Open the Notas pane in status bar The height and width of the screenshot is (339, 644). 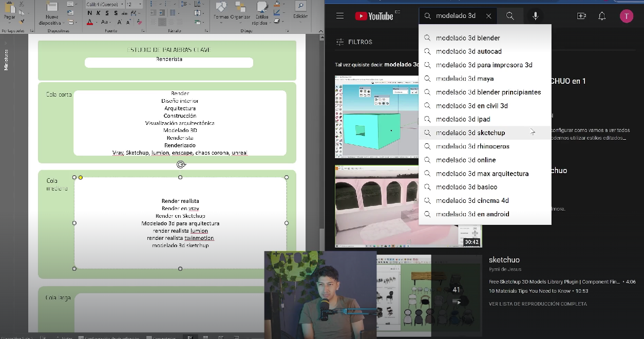click(x=64, y=337)
